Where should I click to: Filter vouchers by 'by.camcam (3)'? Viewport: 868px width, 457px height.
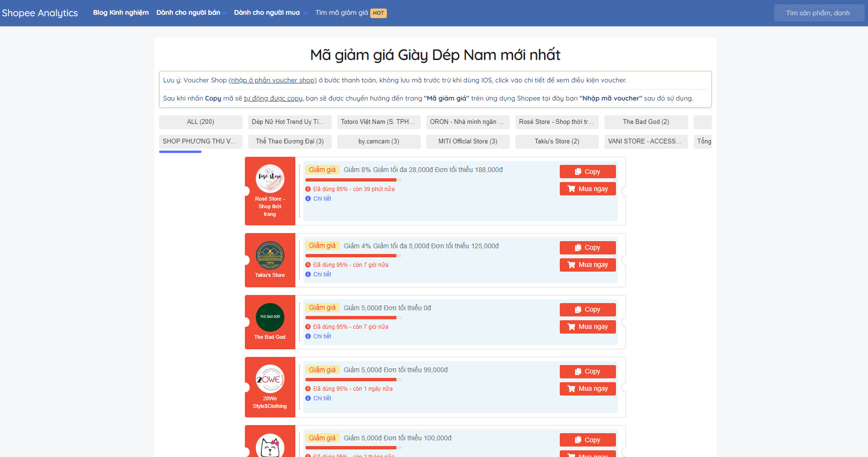click(x=379, y=142)
